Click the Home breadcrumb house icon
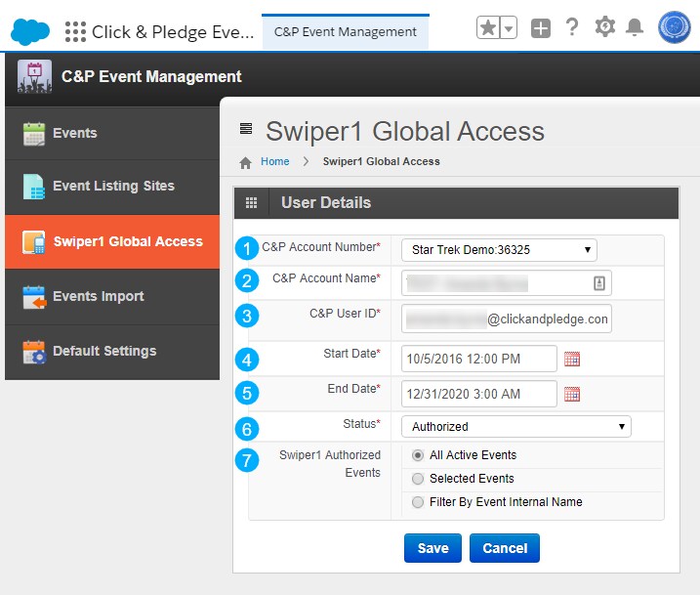This screenshot has width=700, height=595. click(x=245, y=162)
